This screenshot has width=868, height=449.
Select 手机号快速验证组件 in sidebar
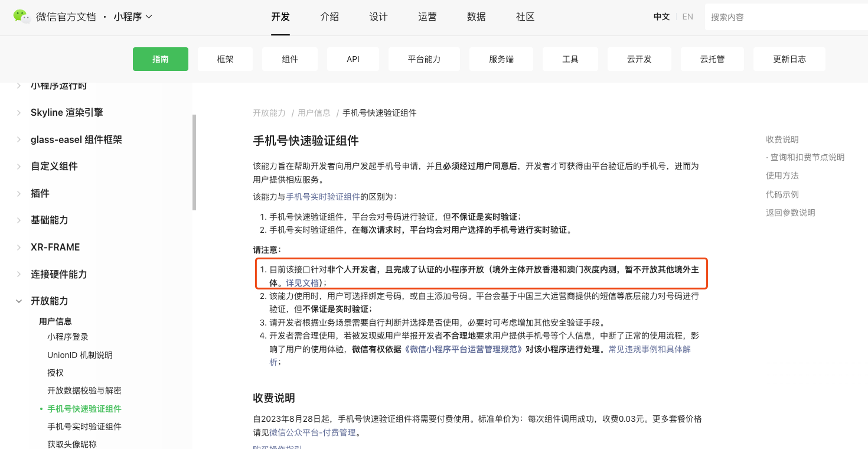[84, 409]
